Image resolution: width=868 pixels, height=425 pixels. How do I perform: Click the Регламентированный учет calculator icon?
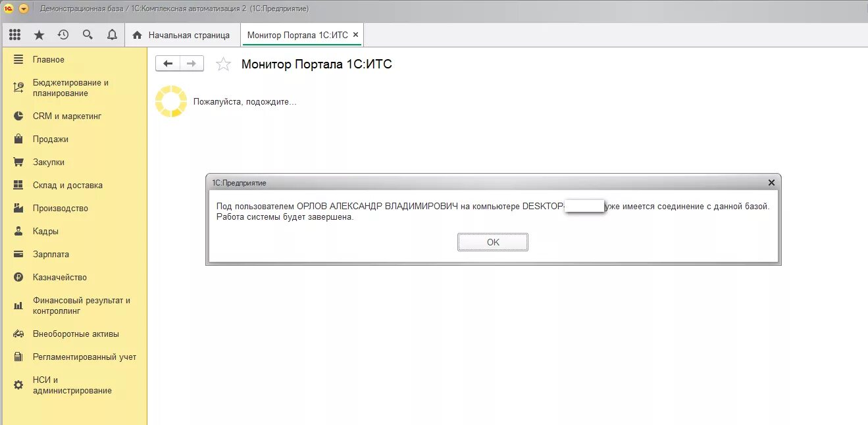(18, 357)
